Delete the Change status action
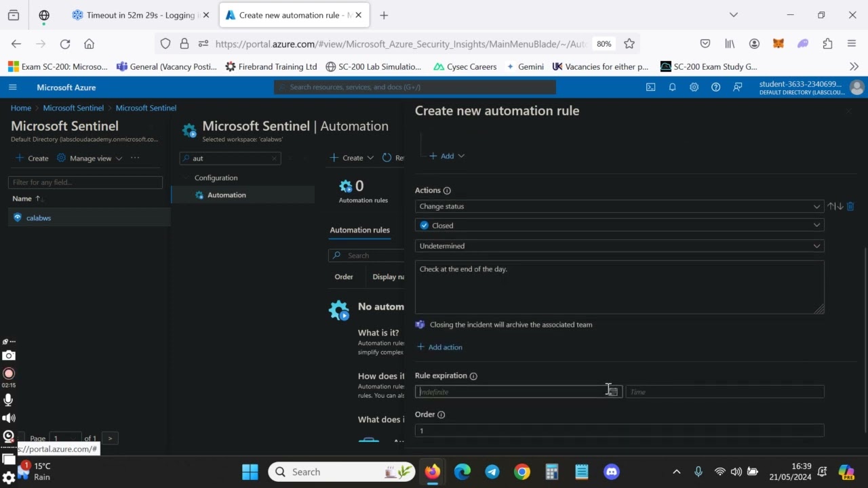868x488 pixels. (850, 206)
